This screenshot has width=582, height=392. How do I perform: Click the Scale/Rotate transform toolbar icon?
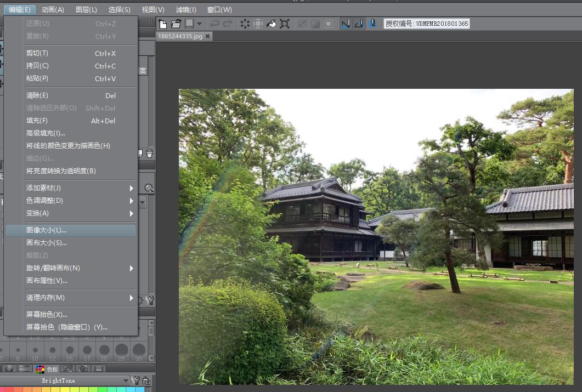(285, 24)
